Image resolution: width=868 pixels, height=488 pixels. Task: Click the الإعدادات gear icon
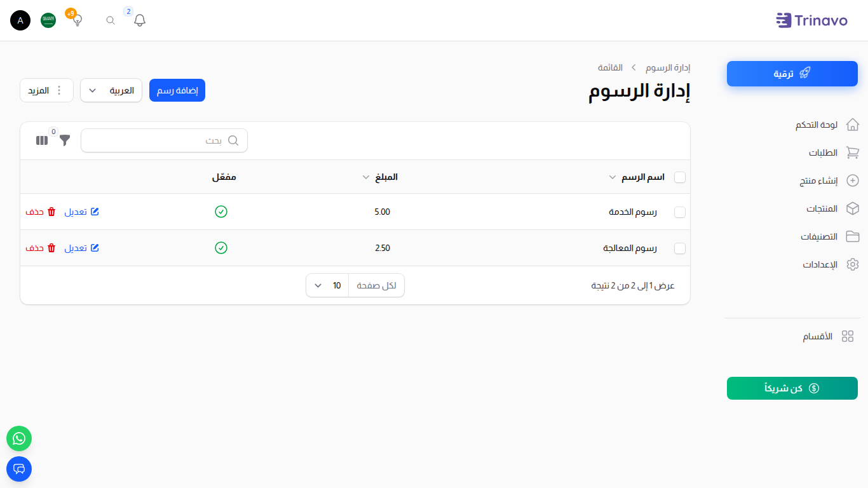click(853, 264)
